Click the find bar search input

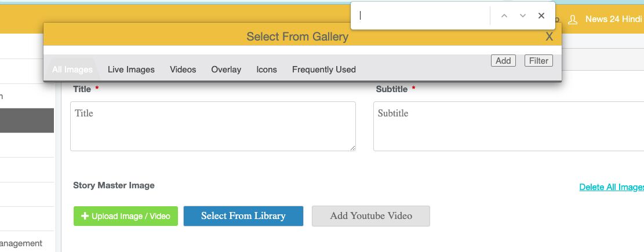422,16
